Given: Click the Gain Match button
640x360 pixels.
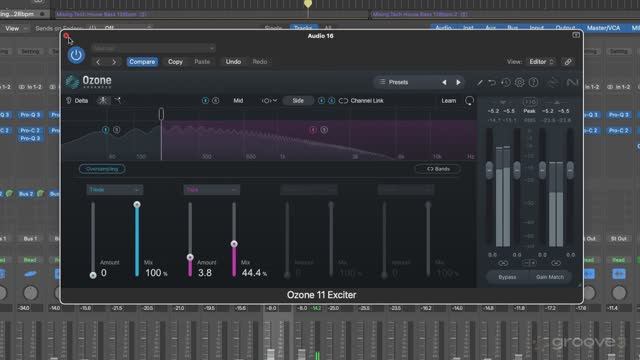Looking at the screenshot, I should tap(549, 277).
